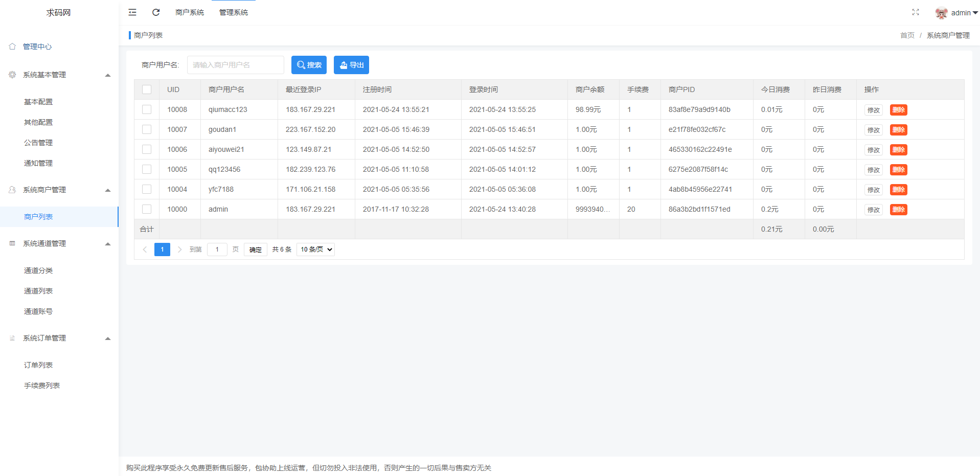Check the row for admin UID 10000
The width and height of the screenshot is (980, 476).
[147, 209]
